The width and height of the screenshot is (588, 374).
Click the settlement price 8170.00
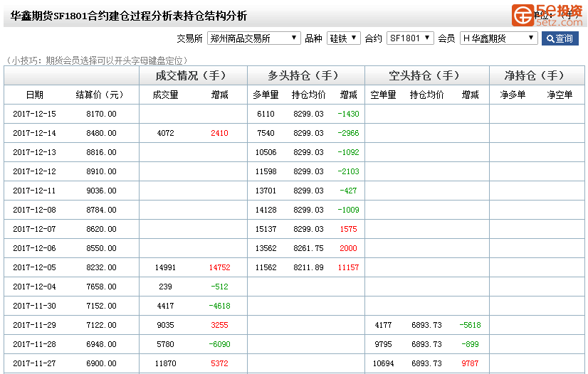coord(101,114)
